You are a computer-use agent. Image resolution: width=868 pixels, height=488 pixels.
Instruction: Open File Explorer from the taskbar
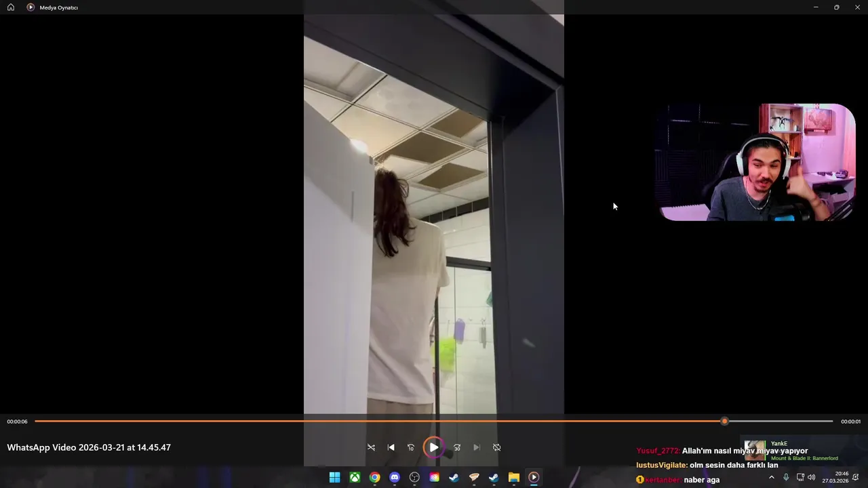514,477
